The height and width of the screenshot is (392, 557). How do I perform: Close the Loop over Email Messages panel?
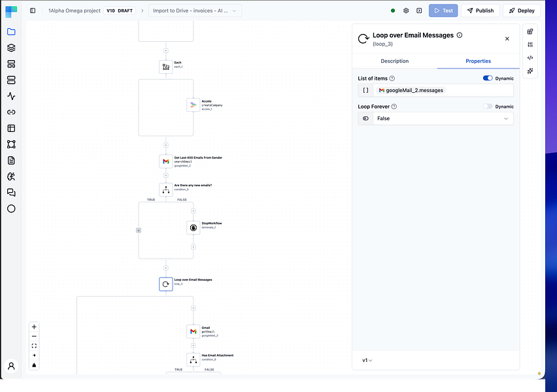click(507, 39)
